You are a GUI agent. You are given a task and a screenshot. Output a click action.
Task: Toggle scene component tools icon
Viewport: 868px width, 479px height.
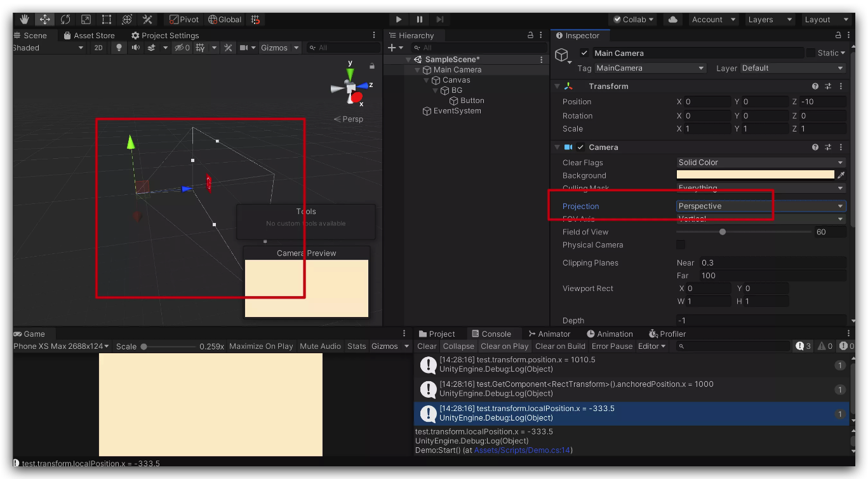click(228, 48)
